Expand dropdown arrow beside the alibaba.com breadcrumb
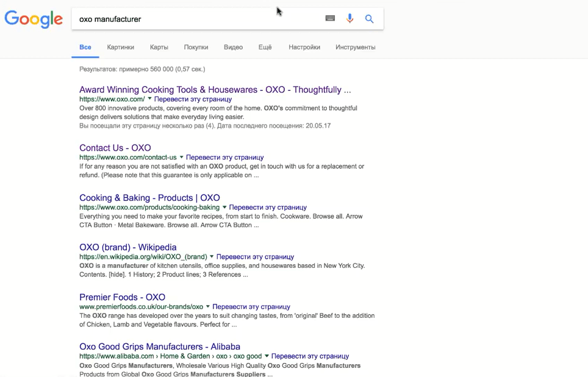588x377 pixels. 267,356
